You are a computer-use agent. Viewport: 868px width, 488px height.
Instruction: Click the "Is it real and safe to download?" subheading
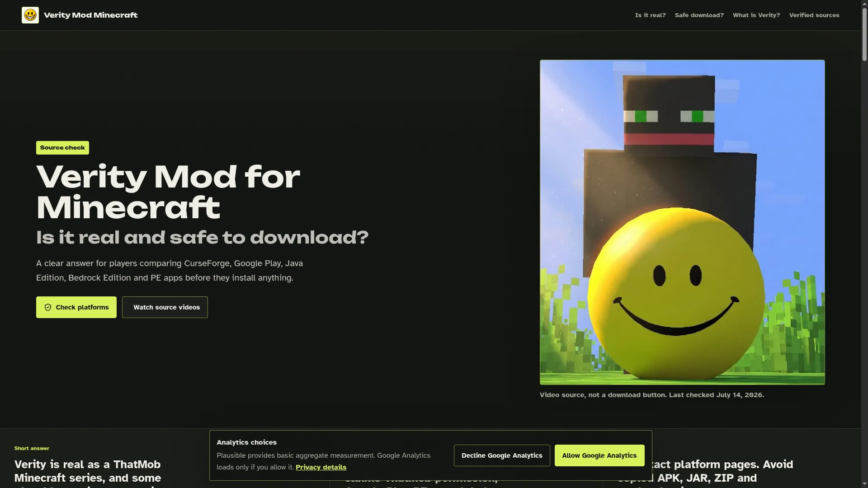(203, 238)
